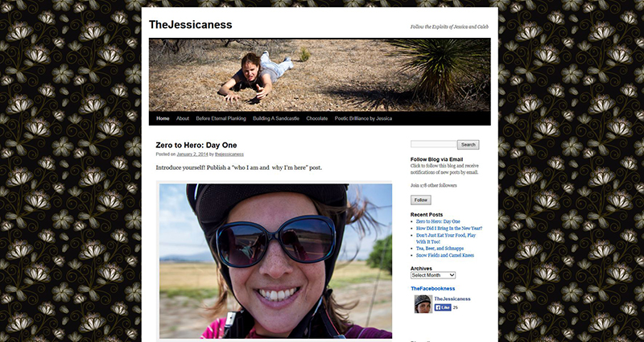Click the January 2, 2014 date link
The image size is (644, 342).
pyautogui.click(x=192, y=155)
